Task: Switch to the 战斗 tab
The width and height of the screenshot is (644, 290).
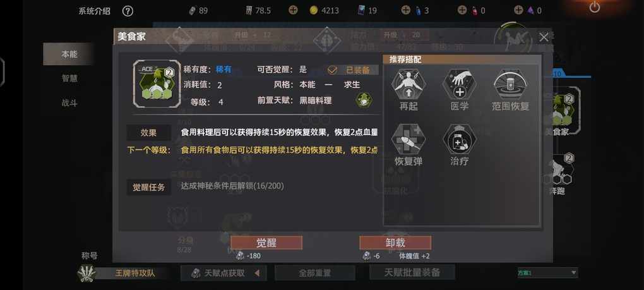Action: tap(69, 103)
